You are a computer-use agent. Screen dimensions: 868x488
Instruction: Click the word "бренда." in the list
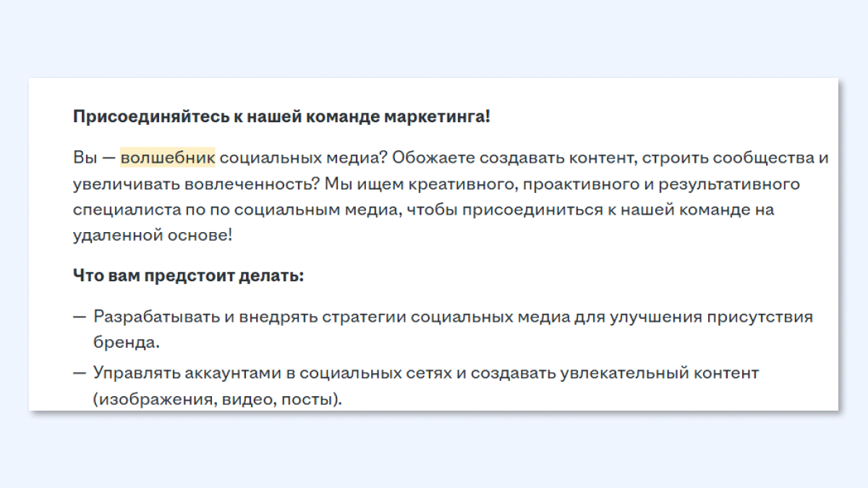(x=126, y=342)
